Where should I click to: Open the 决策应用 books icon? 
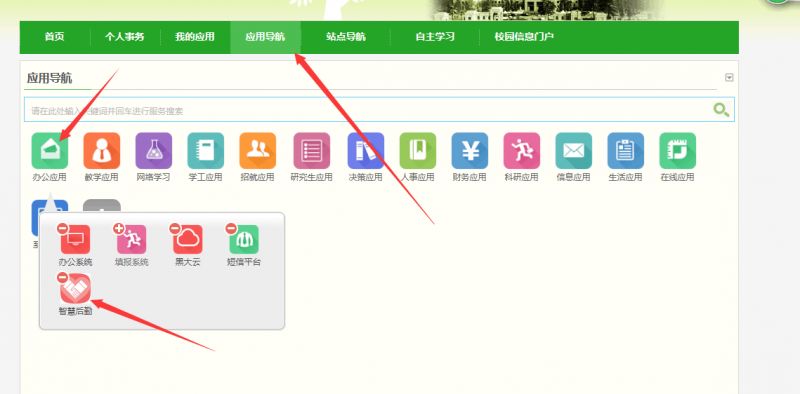[x=366, y=151]
